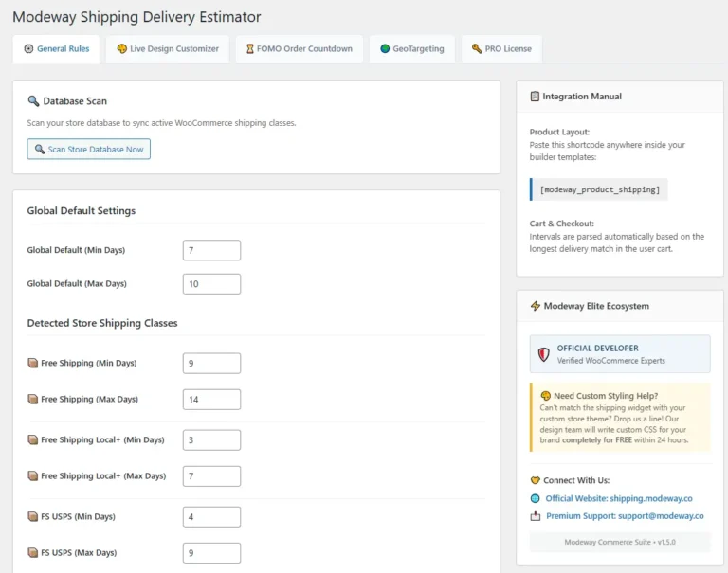This screenshot has width=728, height=573.
Task: Switch to Live Design Customizer tab
Action: coord(168,48)
